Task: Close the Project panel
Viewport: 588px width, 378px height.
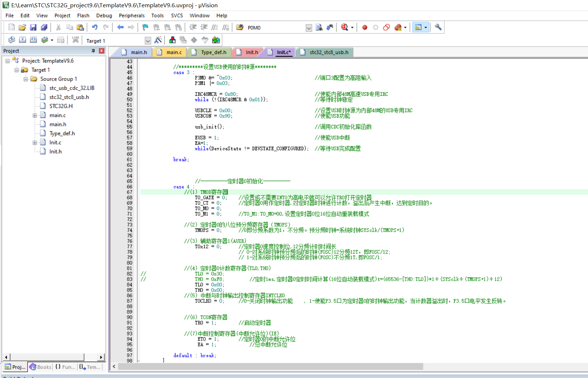Action: [x=102, y=51]
